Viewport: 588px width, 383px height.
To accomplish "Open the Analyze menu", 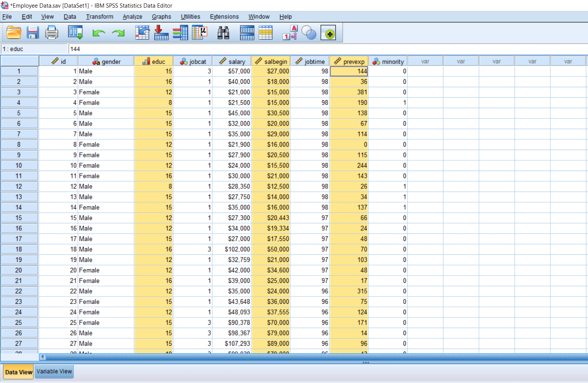I will click(132, 17).
